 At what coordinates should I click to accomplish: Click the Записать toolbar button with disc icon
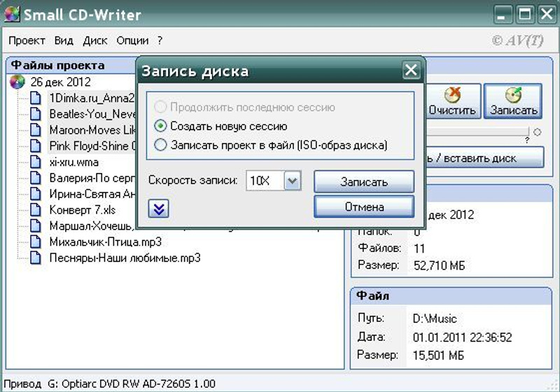(x=513, y=101)
